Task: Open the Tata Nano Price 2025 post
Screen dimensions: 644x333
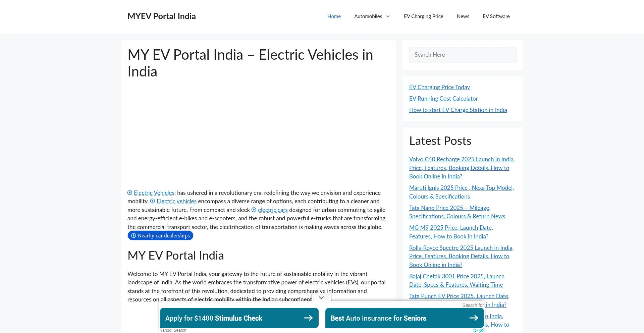Action: pyautogui.click(x=457, y=212)
